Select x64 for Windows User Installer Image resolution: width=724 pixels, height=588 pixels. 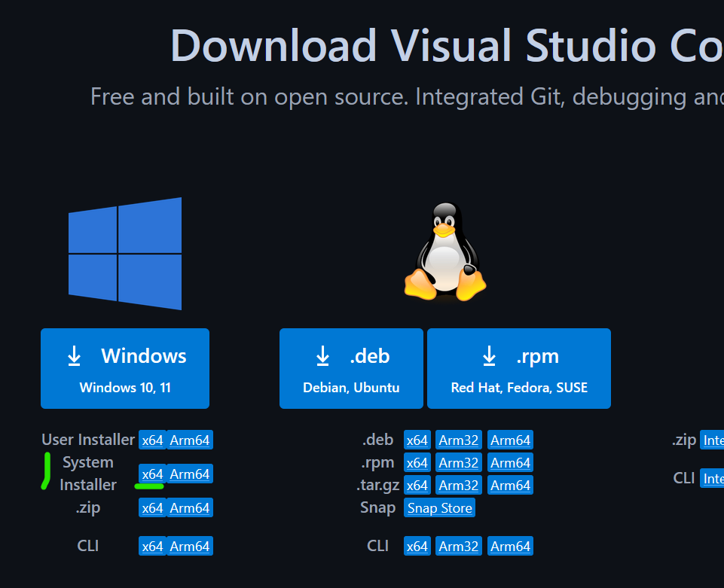coord(152,440)
